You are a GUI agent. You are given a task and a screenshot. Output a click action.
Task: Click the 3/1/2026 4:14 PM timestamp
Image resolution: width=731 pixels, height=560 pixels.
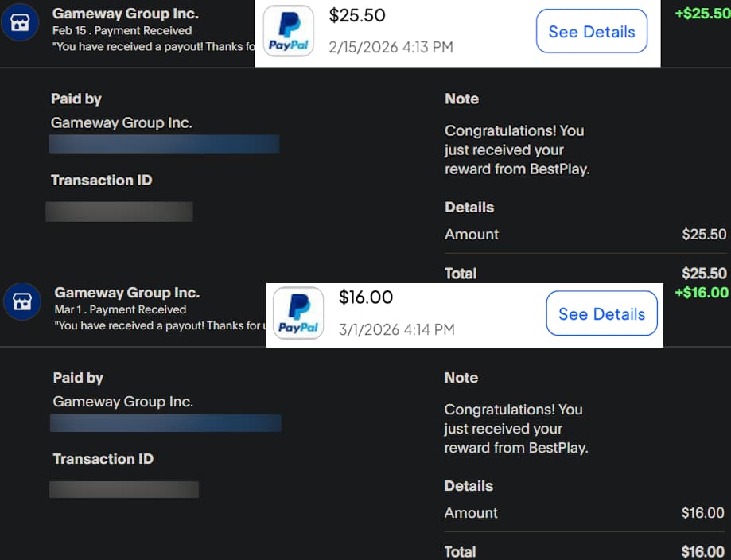[396, 329]
